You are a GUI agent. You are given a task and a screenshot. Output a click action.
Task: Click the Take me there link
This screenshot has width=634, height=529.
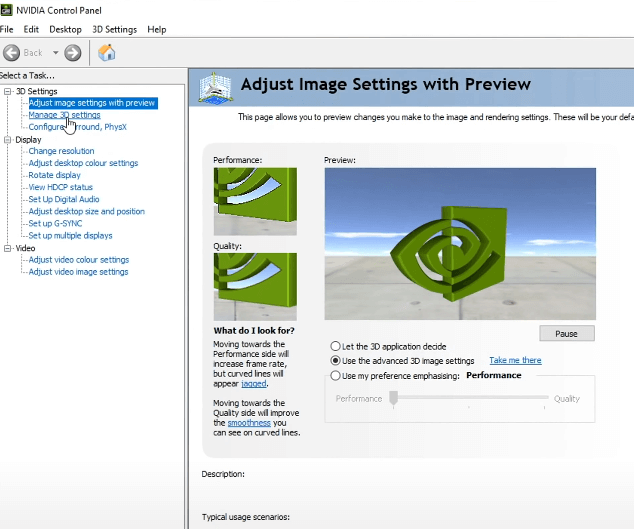point(515,360)
